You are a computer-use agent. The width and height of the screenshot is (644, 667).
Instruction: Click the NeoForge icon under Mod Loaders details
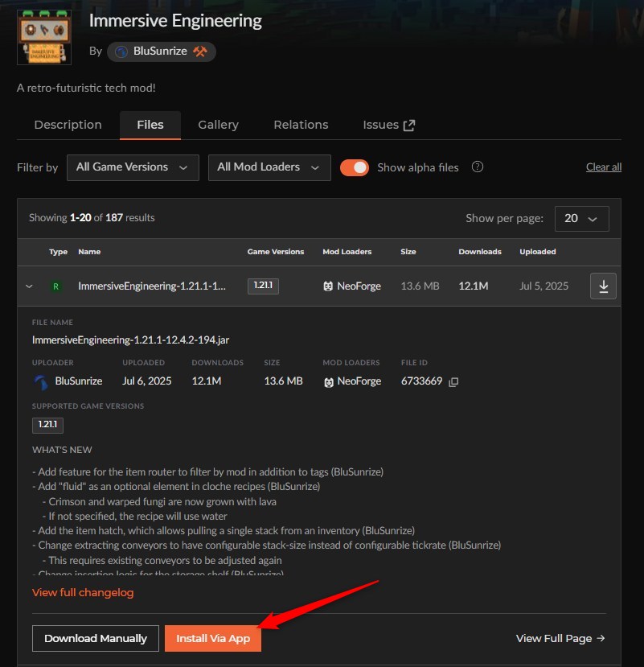pos(329,382)
